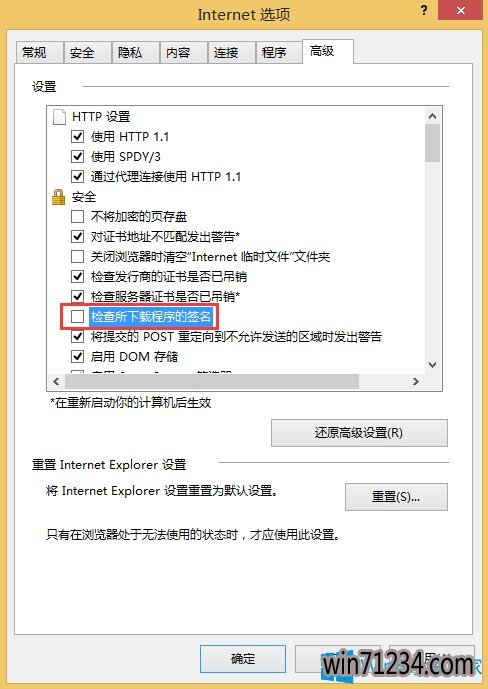Click 还原高级设置(R) button
Viewport: 488px width, 689px height.
pyautogui.click(x=359, y=433)
